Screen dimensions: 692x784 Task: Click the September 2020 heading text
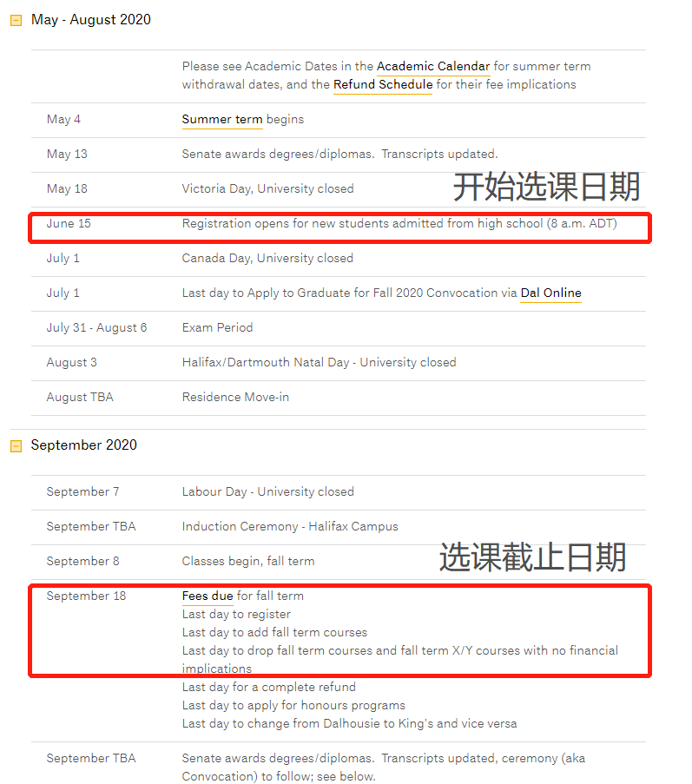(83, 445)
